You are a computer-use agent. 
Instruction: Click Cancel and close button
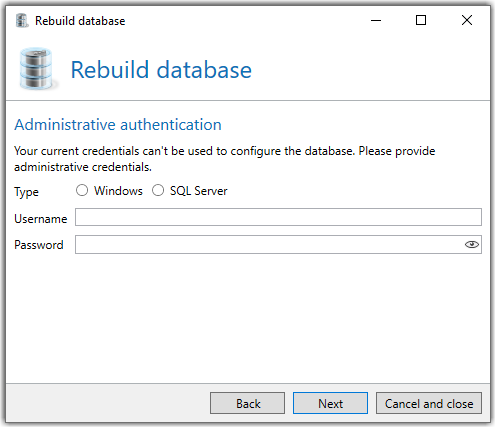(x=429, y=403)
